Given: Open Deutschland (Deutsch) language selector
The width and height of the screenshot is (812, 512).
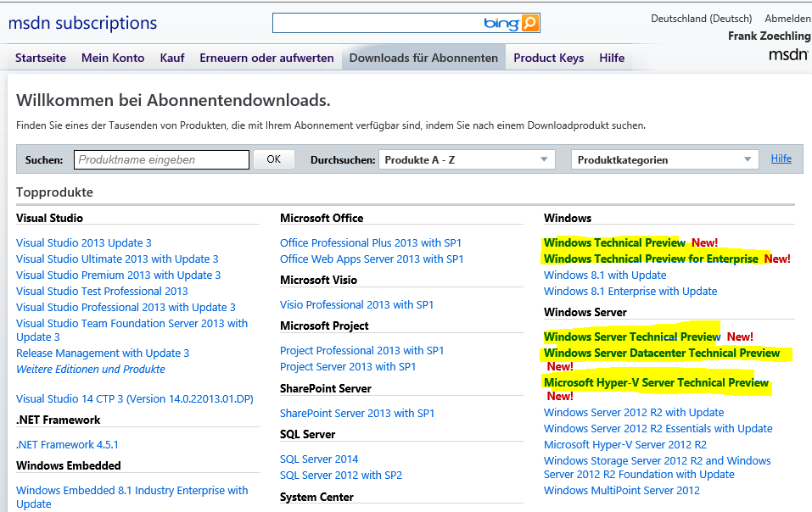Looking at the screenshot, I should (701, 19).
